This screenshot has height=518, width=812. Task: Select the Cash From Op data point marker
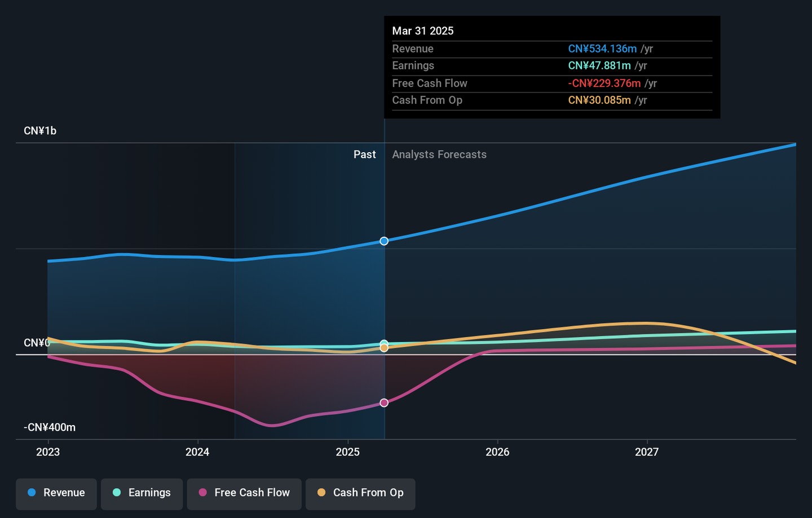pos(384,348)
